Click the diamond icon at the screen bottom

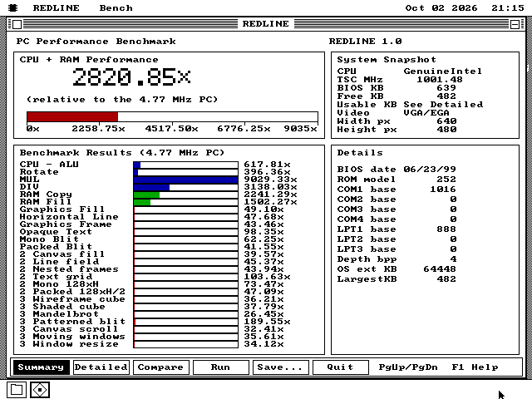(x=40, y=390)
